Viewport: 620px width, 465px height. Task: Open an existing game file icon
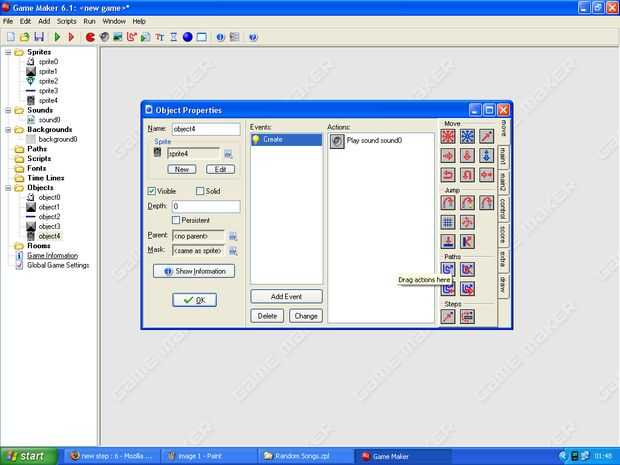point(25,37)
